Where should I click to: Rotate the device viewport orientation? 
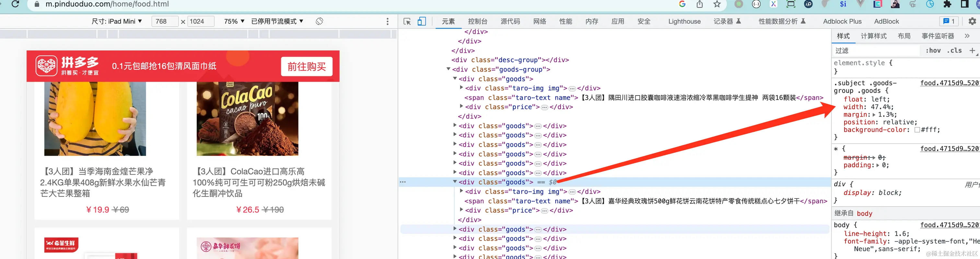click(319, 21)
